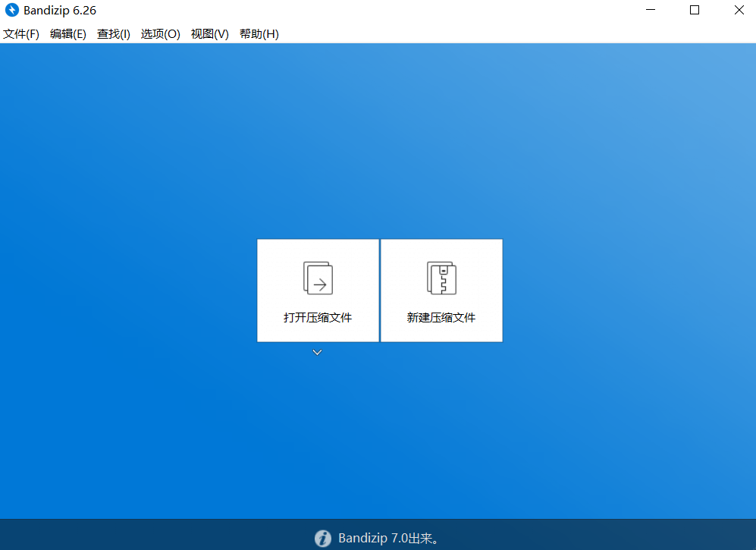
Task: Open the 查找(I) menu
Action: [113, 34]
